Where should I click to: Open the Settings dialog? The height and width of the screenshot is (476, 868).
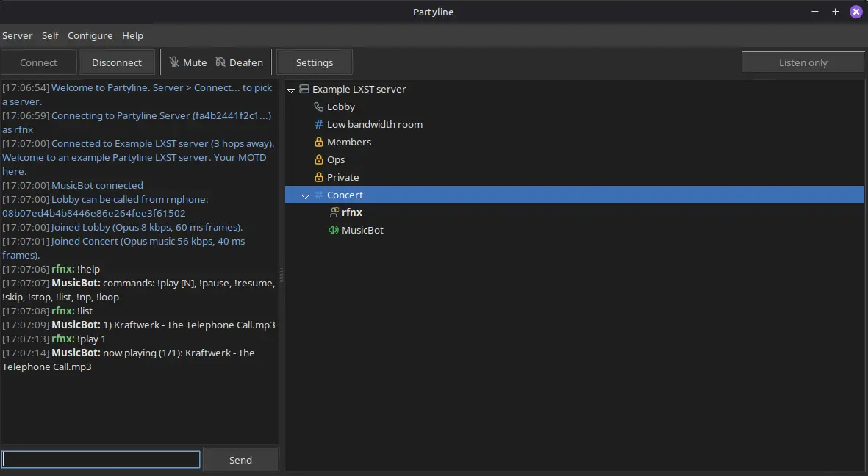tap(315, 62)
